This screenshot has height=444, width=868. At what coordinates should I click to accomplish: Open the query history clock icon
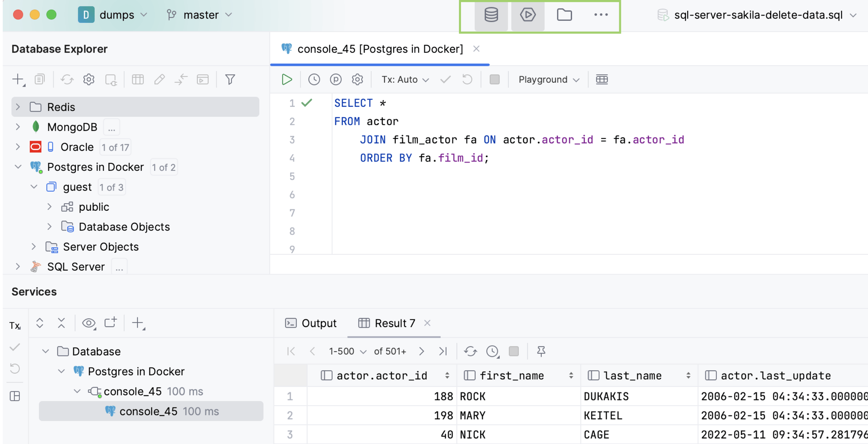314,80
